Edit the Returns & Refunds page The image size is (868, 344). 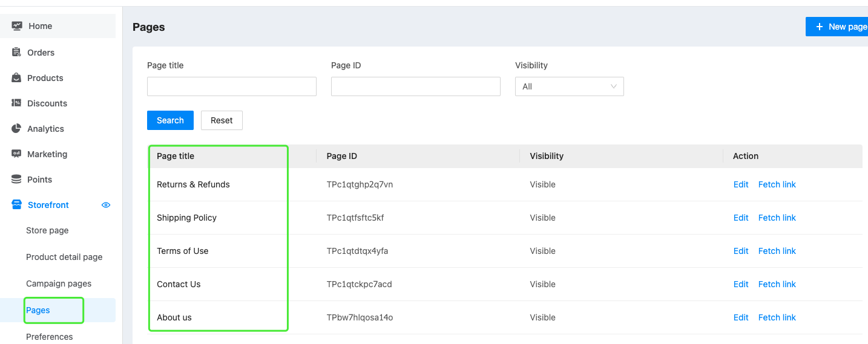pos(741,184)
